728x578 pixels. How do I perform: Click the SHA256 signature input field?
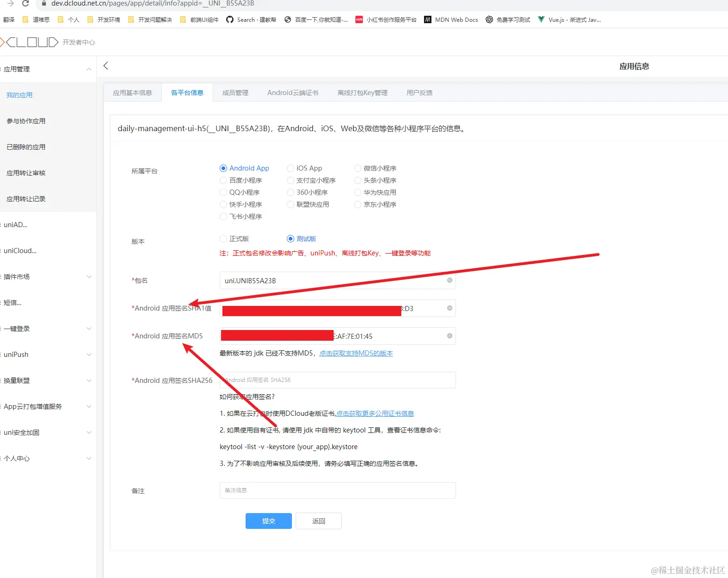click(x=338, y=380)
